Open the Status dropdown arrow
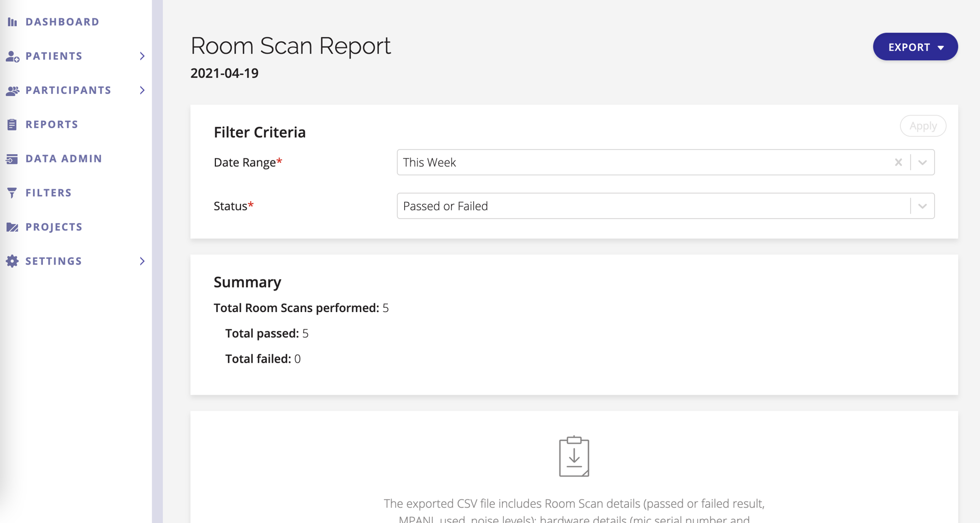The width and height of the screenshot is (980, 523). coord(922,206)
